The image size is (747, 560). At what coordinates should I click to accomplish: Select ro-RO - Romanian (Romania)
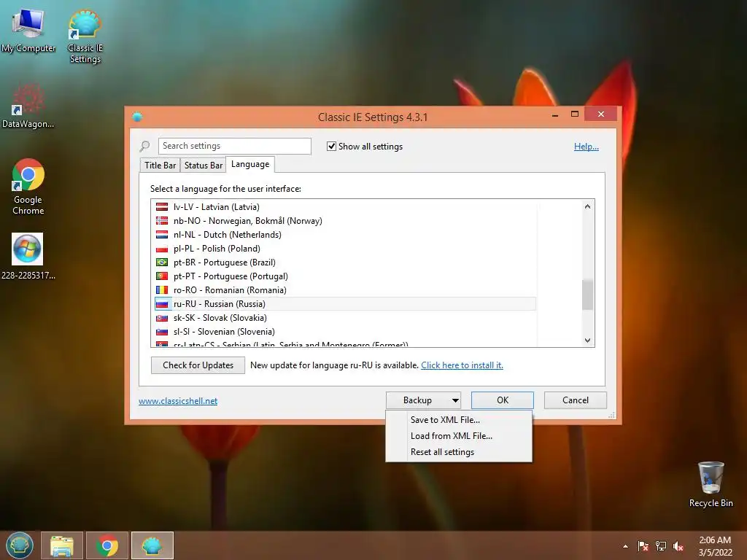pos(345,290)
